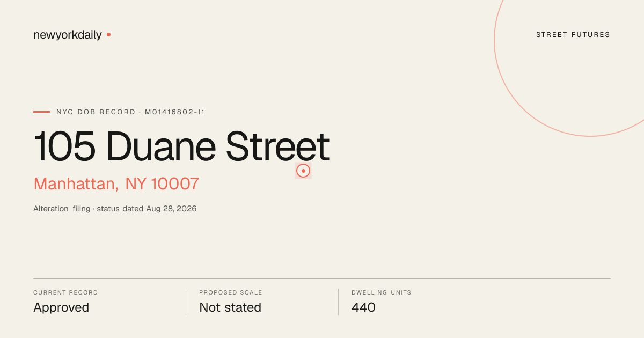Click the Aug 28, 2026 date
644x338 pixels.
point(171,209)
